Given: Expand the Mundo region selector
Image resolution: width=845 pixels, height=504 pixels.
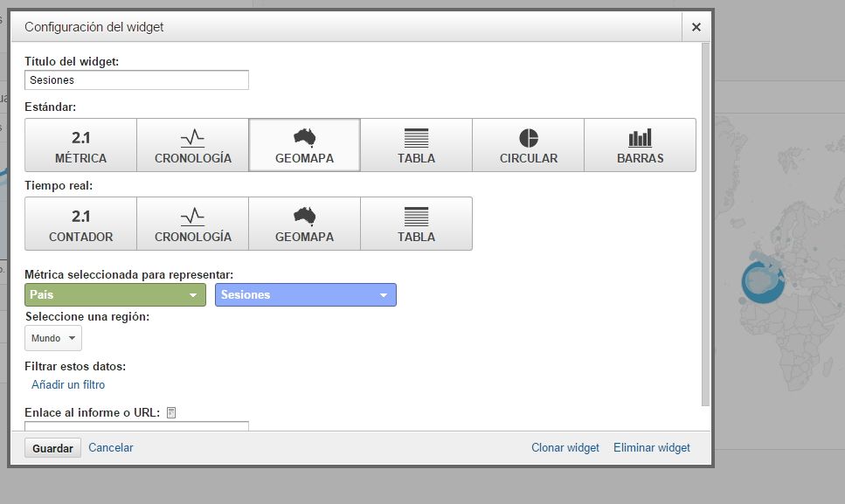Looking at the screenshot, I should tap(53, 338).
